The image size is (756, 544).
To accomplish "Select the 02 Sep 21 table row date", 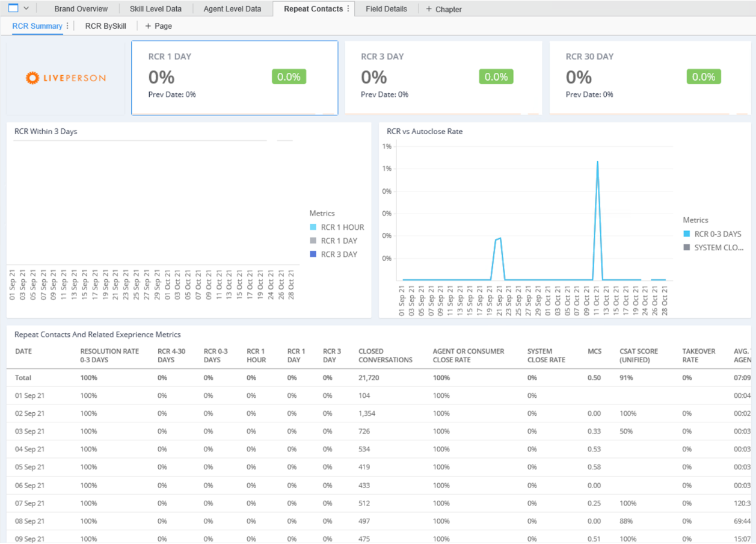I will tap(29, 414).
